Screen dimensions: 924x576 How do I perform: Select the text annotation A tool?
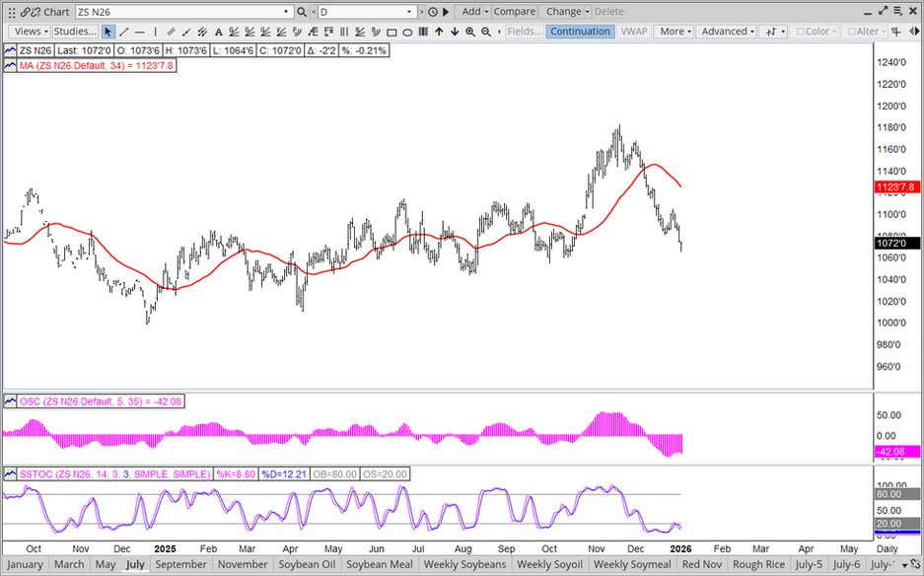click(x=218, y=32)
